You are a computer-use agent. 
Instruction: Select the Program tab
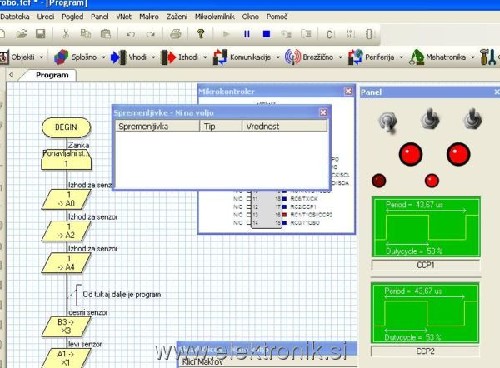click(52, 75)
